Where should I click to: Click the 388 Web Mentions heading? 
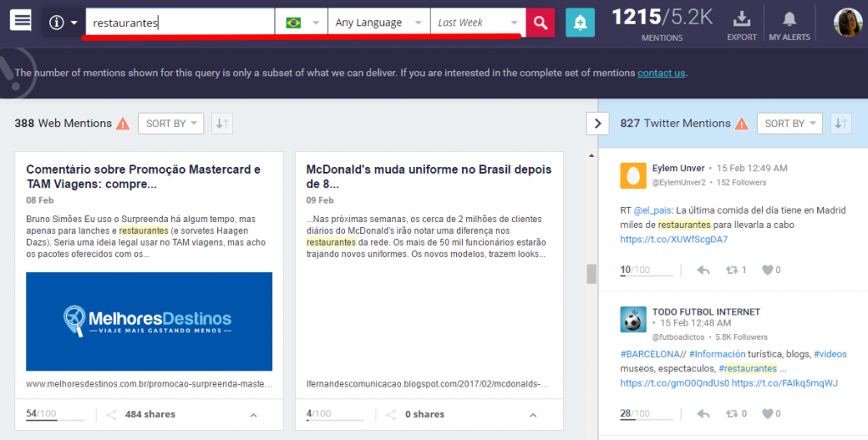point(63,124)
